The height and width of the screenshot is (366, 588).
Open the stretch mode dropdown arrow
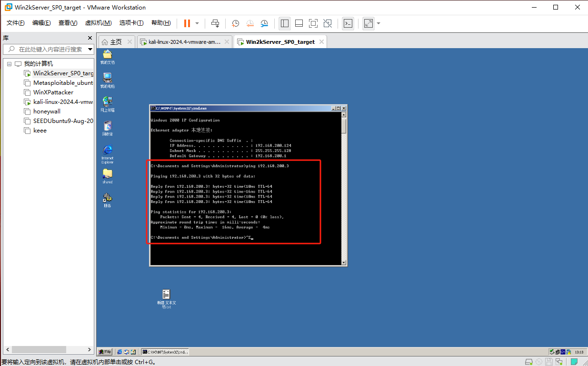tap(379, 23)
